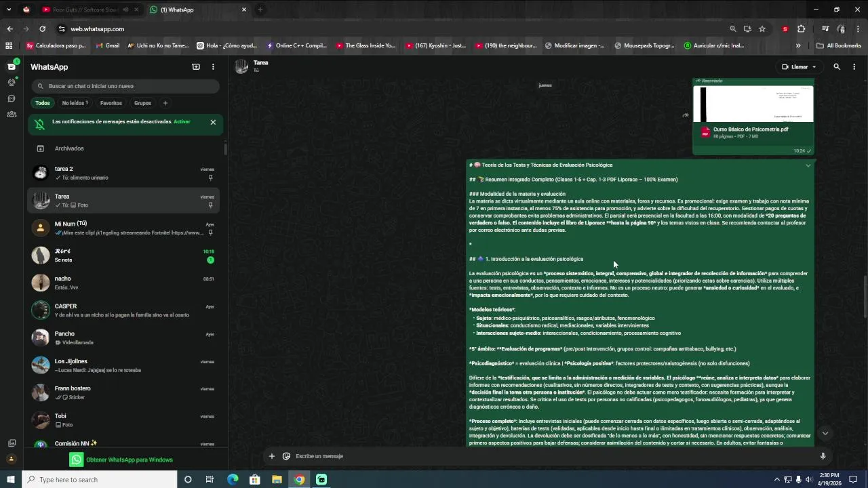
Task: Open the Chats icon in left sidebar
Action: point(12,66)
